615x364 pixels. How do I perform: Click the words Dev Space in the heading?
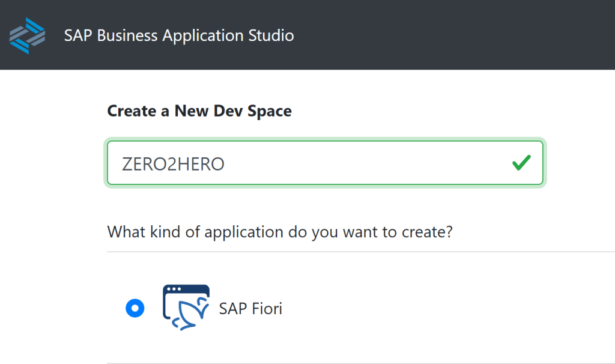click(x=261, y=111)
